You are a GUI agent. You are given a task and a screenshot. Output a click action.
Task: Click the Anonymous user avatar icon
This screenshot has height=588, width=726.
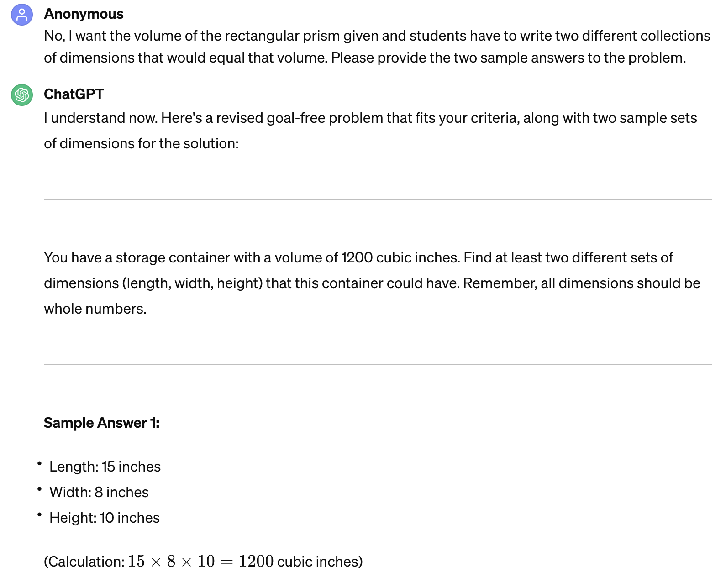(22, 15)
